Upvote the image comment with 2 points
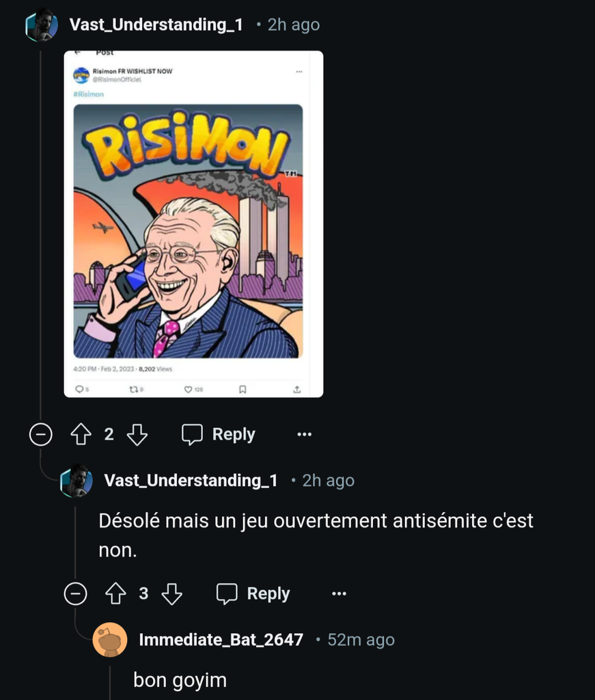 point(81,435)
